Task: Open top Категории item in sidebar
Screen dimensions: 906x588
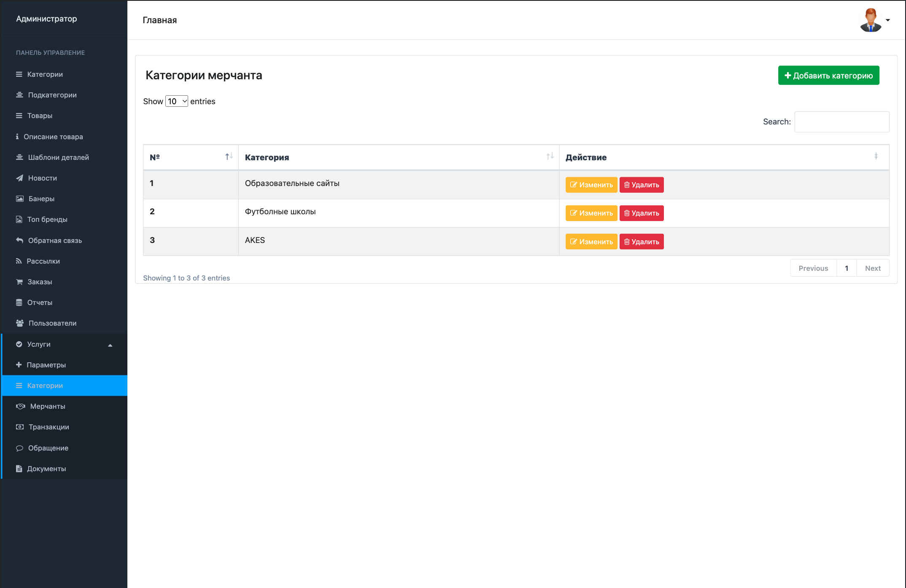Action: click(x=45, y=74)
